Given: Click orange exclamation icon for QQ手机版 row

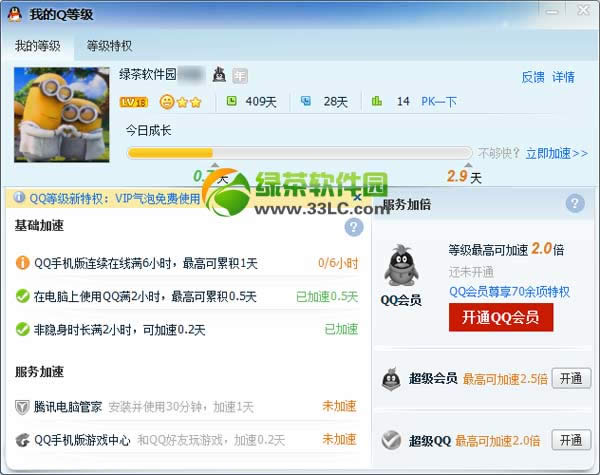Looking at the screenshot, I should (x=23, y=263).
